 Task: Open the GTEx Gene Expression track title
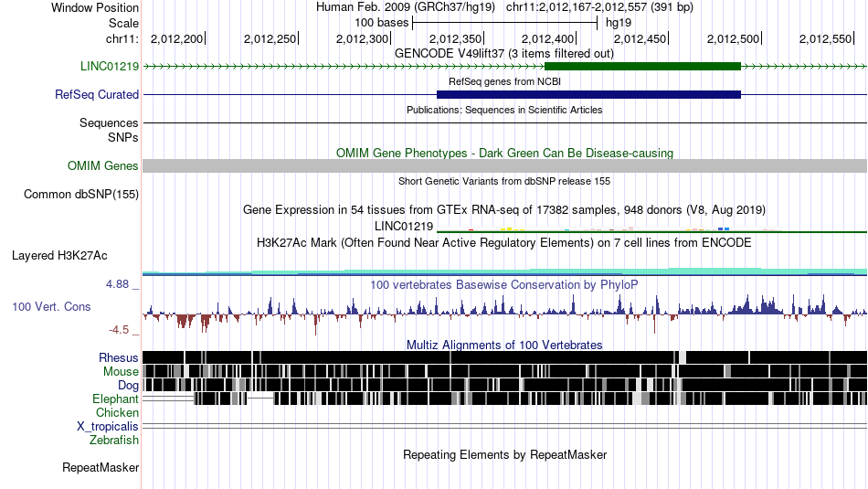coord(503,210)
